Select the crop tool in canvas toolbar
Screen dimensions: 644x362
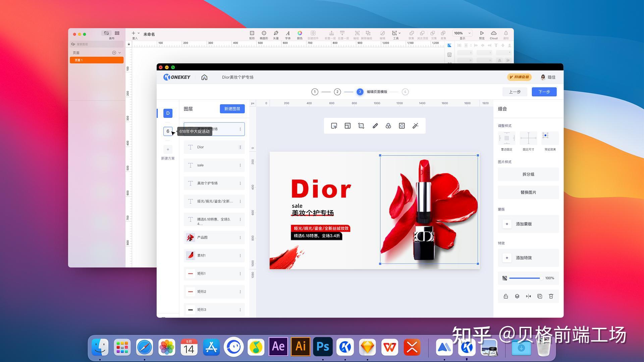361,126
